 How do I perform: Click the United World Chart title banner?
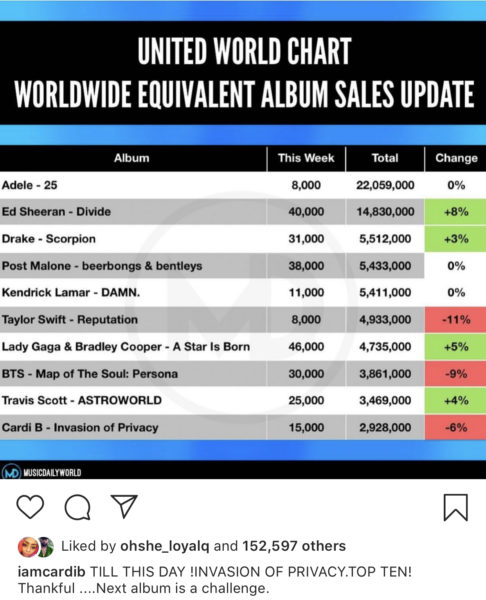click(x=243, y=73)
